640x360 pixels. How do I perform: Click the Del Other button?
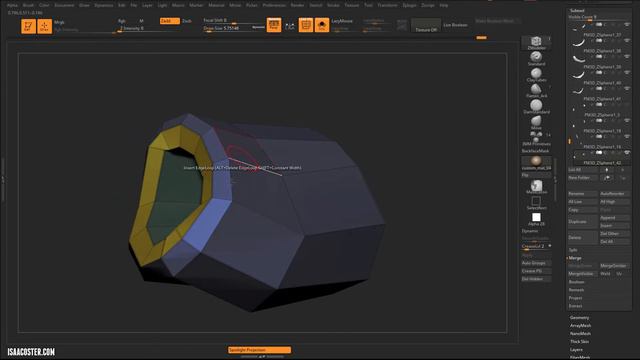615,234
